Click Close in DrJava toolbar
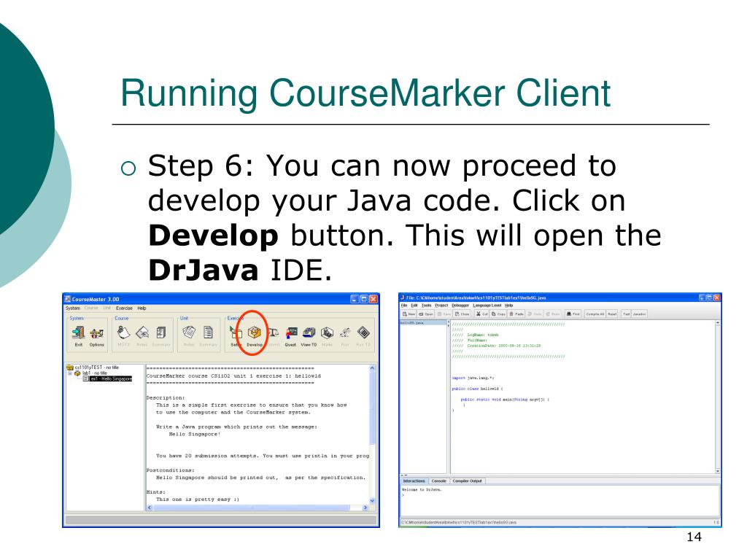Image resolution: width=747 pixels, height=560 pixels. click(462, 314)
